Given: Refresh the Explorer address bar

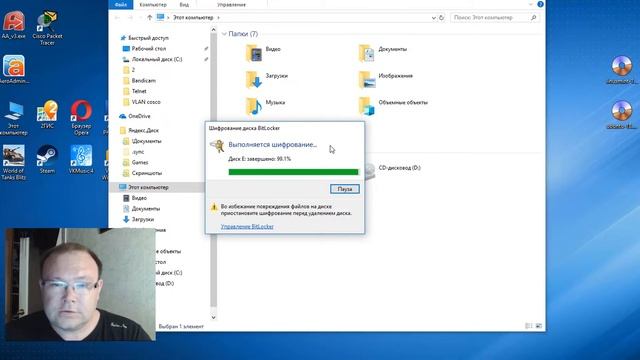Looking at the screenshot, I should (441, 18).
